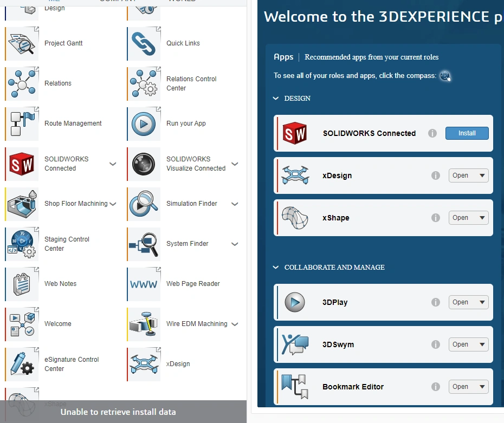Viewport: 504px width, 423px height.
Task: Open SOLIDWORKS Visualize Connected icon
Action: click(144, 164)
